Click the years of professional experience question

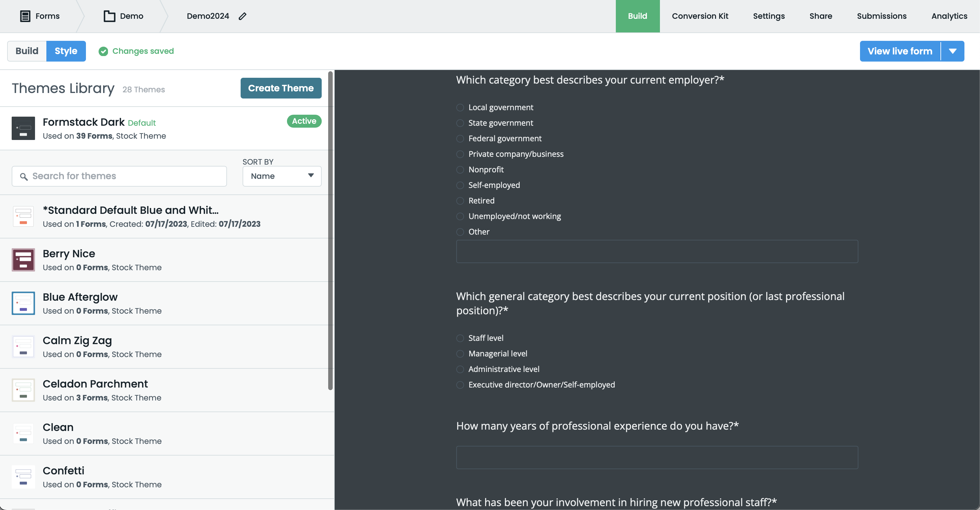(597, 426)
